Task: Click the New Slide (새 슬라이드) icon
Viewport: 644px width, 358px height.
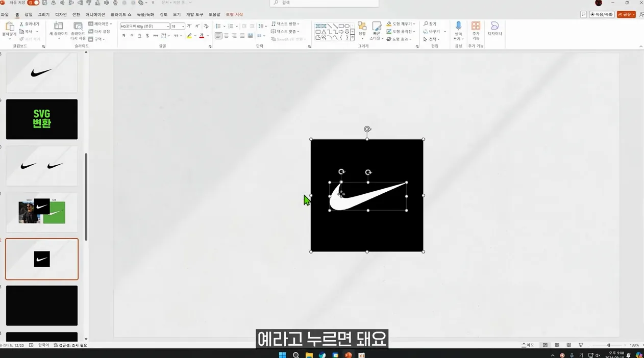Action: pyautogui.click(x=58, y=27)
